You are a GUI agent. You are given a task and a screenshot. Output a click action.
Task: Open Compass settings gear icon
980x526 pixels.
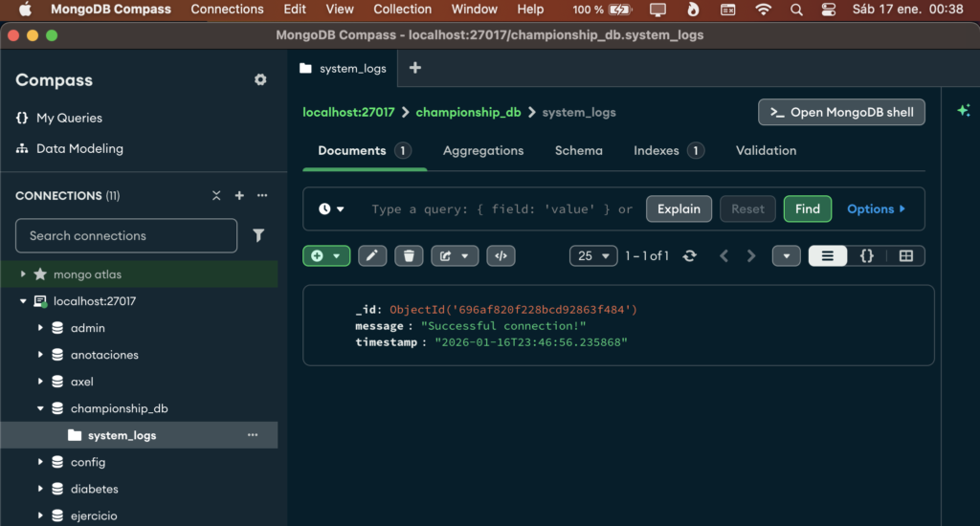click(x=260, y=80)
